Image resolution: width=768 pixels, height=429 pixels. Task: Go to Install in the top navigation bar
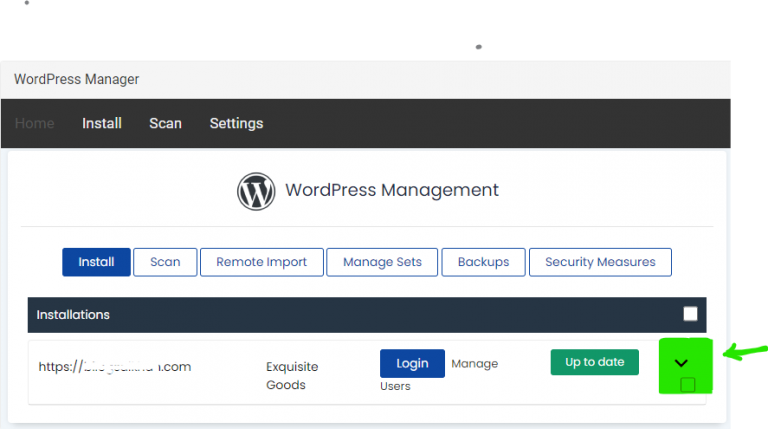click(102, 123)
